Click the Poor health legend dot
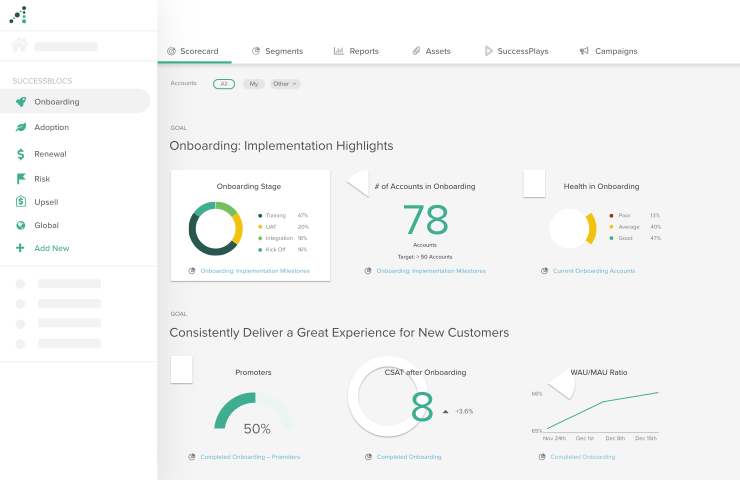Viewport: 740px width, 480px height. click(x=611, y=216)
